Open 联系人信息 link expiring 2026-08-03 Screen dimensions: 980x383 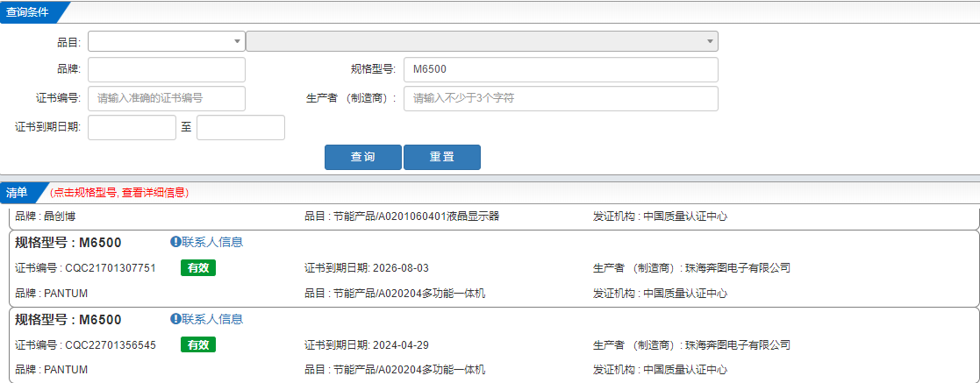point(212,242)
